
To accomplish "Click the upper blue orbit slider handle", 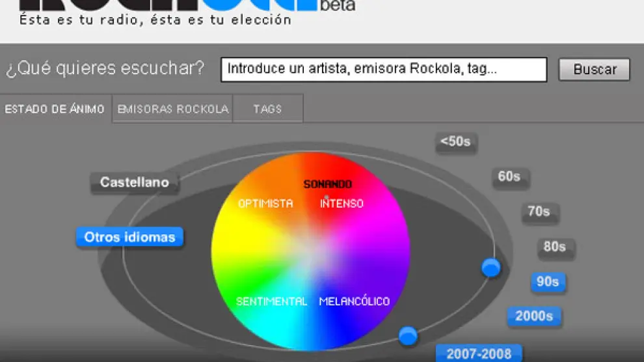I will [x=491, y=268].
